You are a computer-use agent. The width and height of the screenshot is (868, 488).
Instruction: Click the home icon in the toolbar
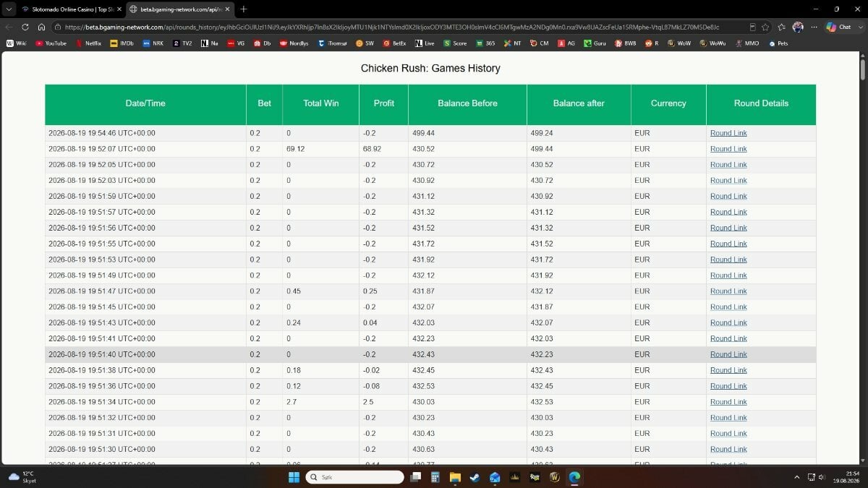41,27
